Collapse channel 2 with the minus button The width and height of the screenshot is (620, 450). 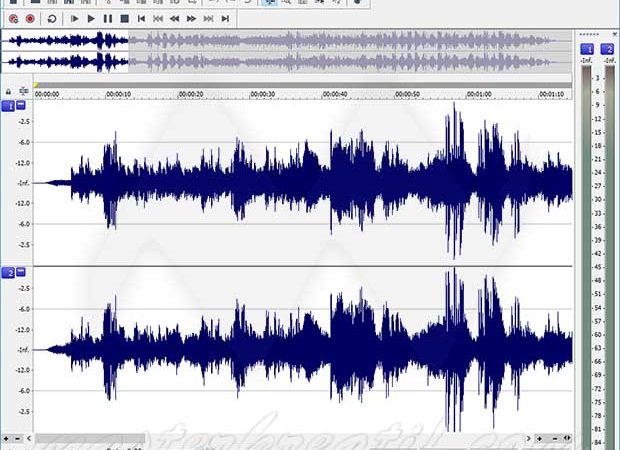click(x=21, y=272)
